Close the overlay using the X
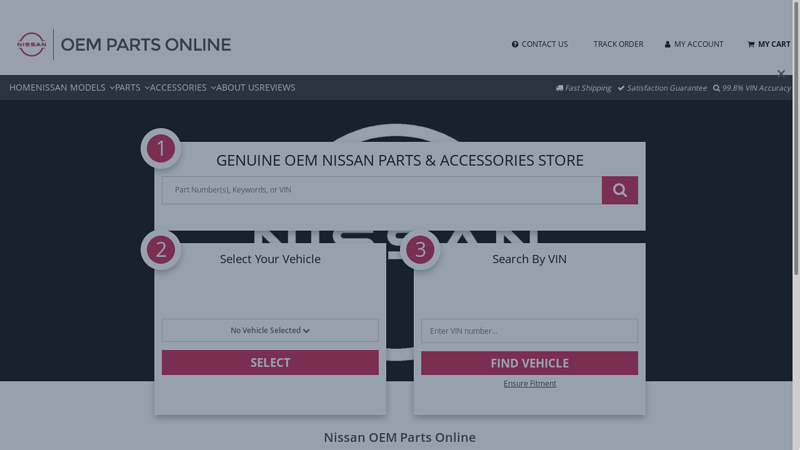 [781, 74]
